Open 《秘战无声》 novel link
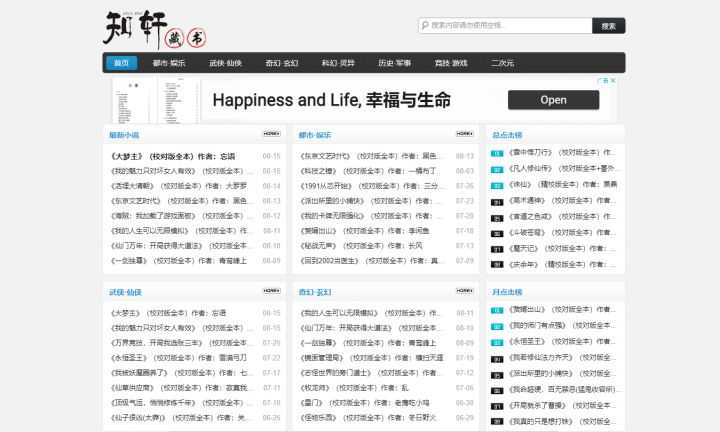Screen dimensions: 720x432 point(361,246)
